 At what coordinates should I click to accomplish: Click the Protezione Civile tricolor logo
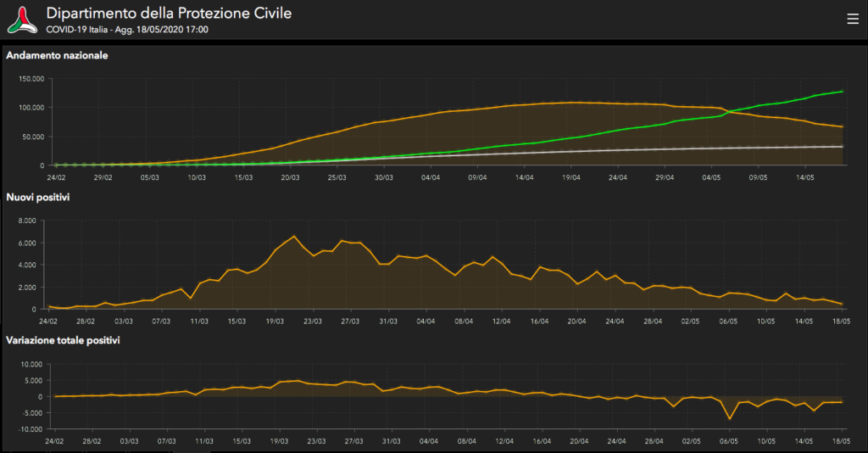click(x=22, y=20)
